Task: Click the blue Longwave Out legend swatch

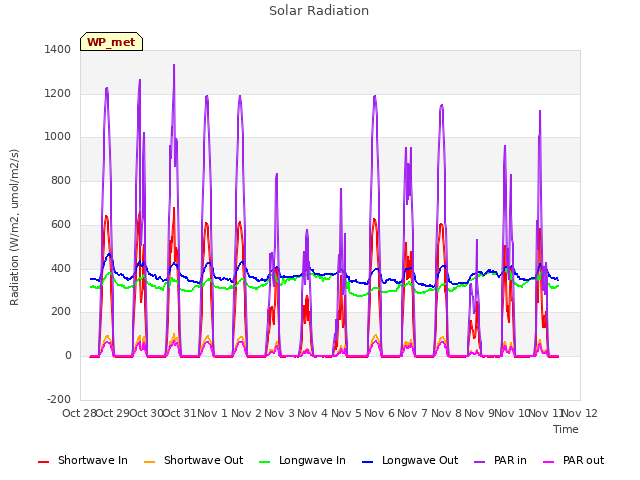Action: point(368,462)
